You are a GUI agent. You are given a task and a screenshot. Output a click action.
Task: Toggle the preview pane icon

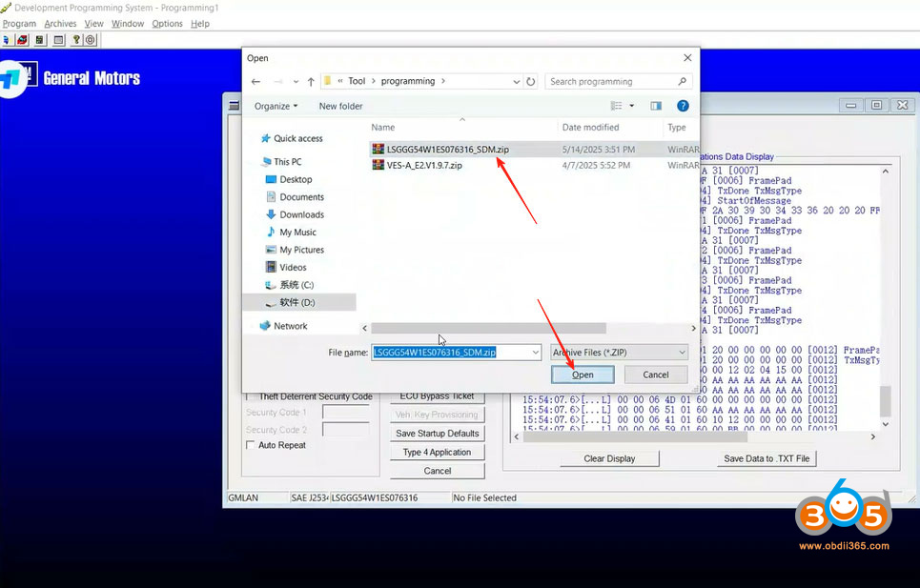[656, 106]
